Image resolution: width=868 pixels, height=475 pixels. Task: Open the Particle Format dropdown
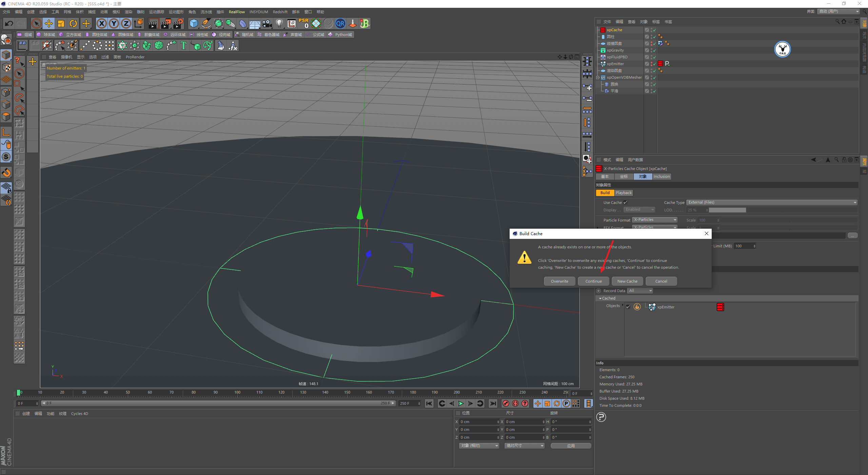tap(655, 220)
